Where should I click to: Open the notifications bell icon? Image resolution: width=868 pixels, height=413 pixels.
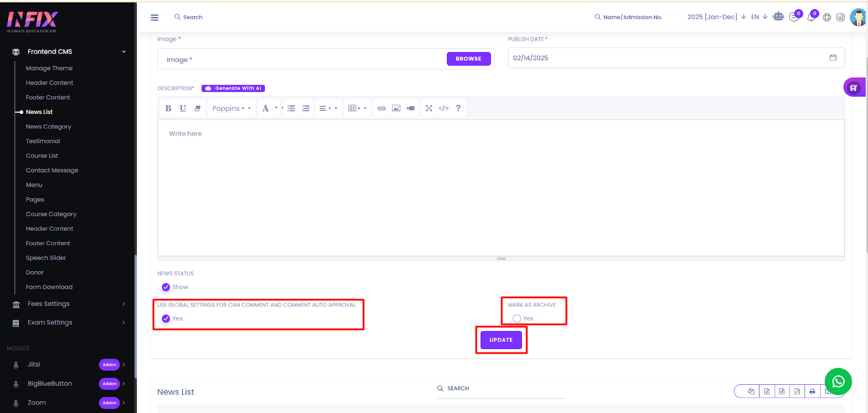810,17
